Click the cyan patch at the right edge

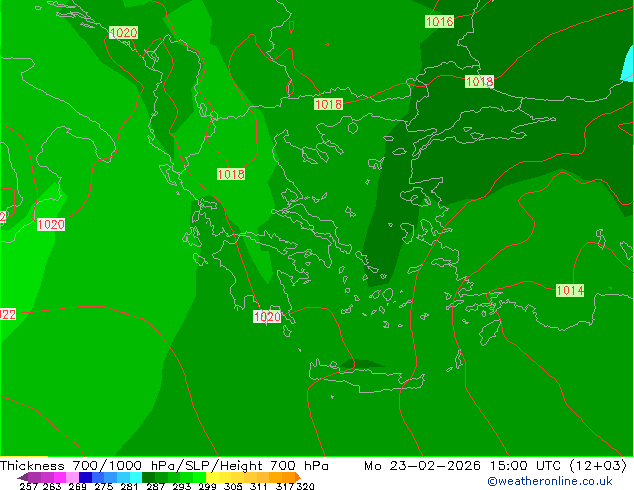628,65
